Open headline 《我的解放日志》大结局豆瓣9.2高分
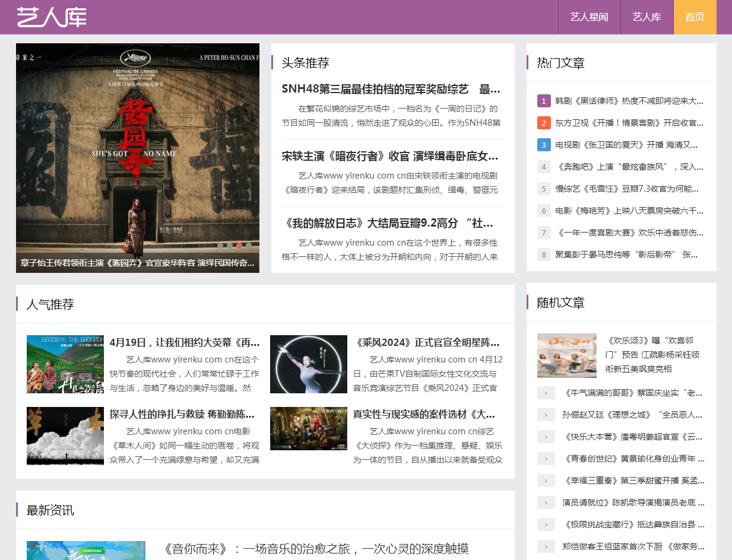This screenshot has height=560, width=732. pyautogui.click(x=389, y=224)
